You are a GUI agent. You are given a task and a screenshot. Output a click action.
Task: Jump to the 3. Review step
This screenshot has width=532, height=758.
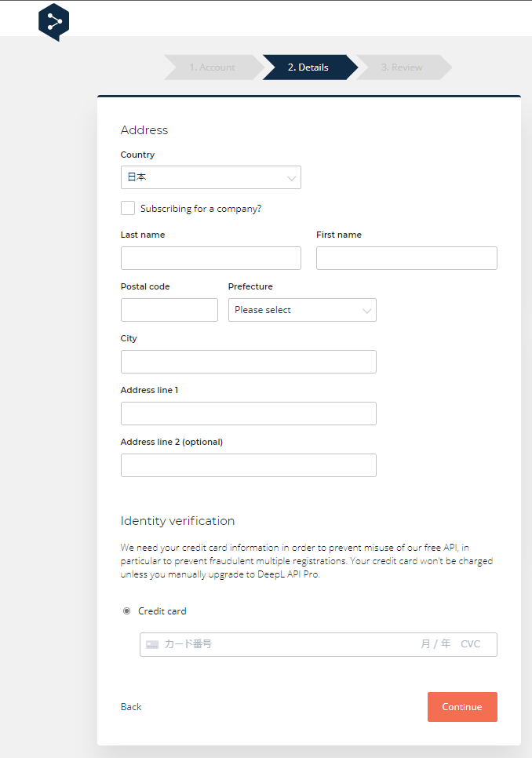(x=402, y=67)
